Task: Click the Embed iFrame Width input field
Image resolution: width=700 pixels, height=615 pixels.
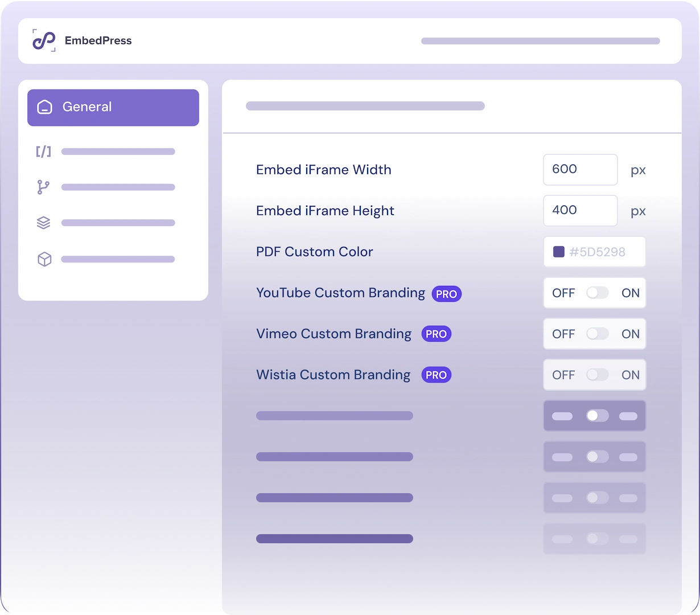Action: coord(580,170)
